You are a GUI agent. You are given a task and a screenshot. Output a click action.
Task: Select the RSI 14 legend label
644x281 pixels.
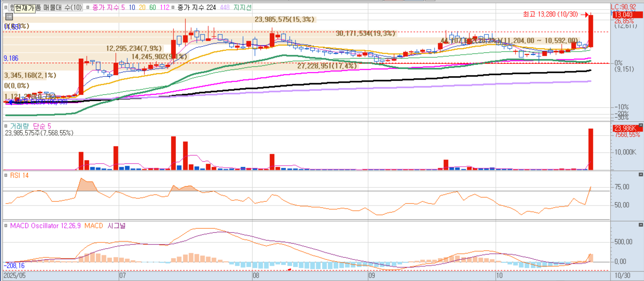pyautogui.click(x=19, y=176)
